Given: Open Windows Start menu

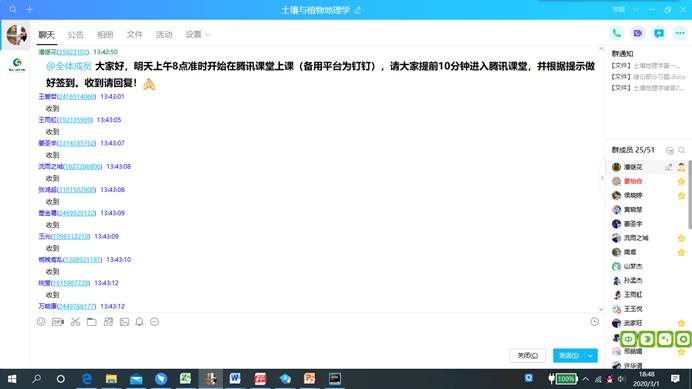Looking at the screenshot, I should coord(12,379).
